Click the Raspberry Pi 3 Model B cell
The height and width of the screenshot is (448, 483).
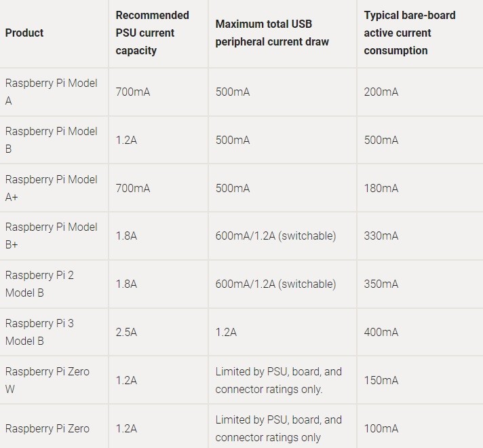tap(39, 332)
